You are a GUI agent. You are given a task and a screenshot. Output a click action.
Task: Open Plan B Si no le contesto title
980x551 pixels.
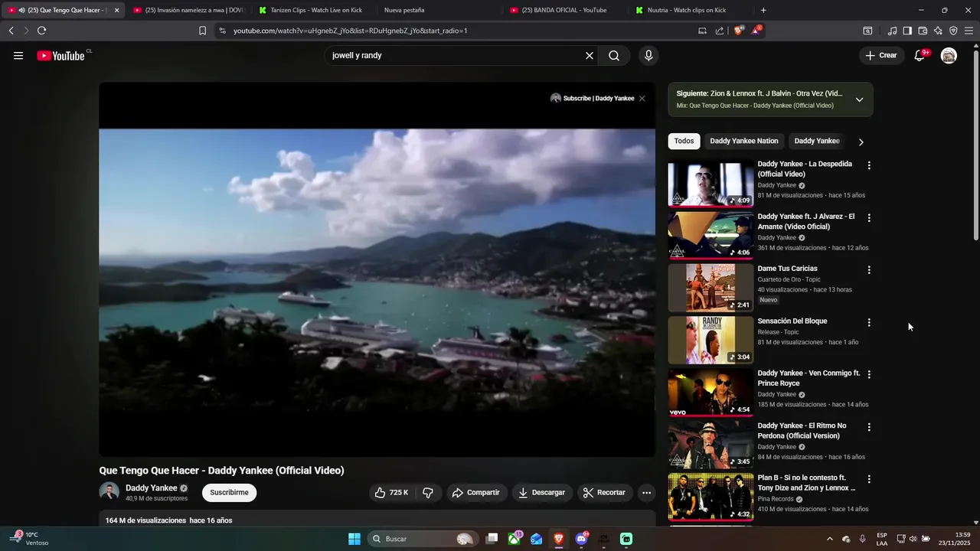click(806, 483)
